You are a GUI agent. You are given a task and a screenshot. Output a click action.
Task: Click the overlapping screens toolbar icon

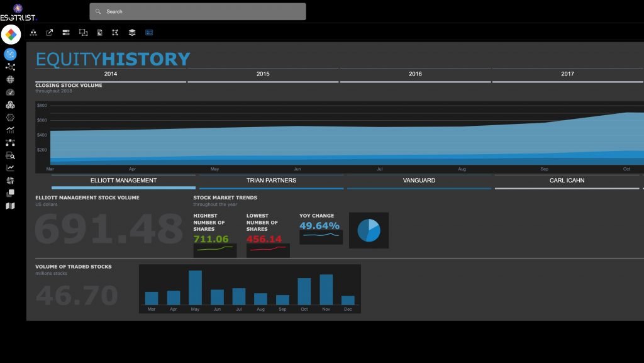click(x=84, y=33)
